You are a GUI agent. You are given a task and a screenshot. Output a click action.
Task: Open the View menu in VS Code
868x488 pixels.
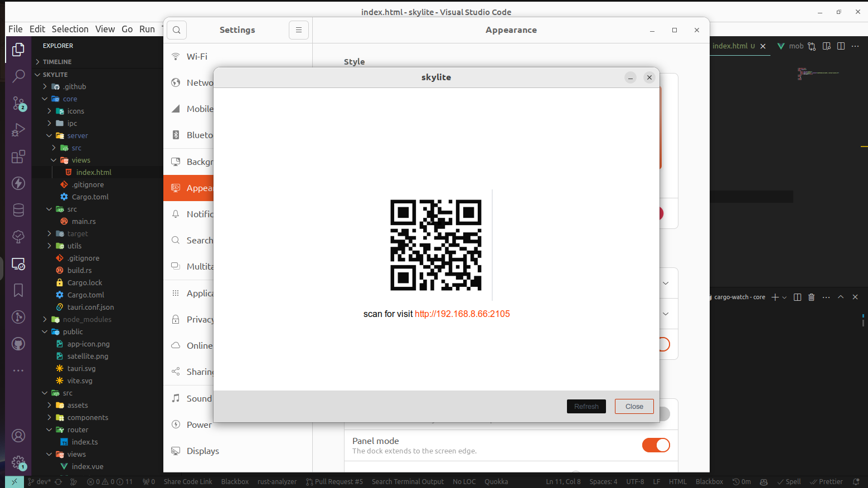105,29
